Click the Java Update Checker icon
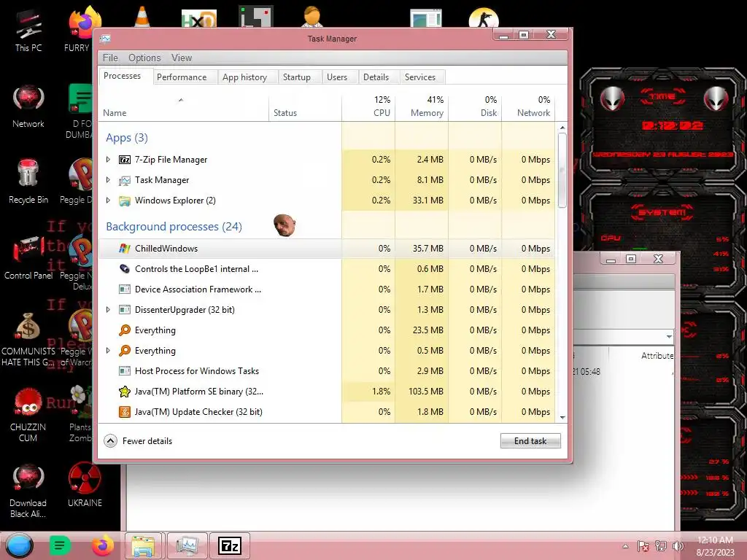 (124, 412)
